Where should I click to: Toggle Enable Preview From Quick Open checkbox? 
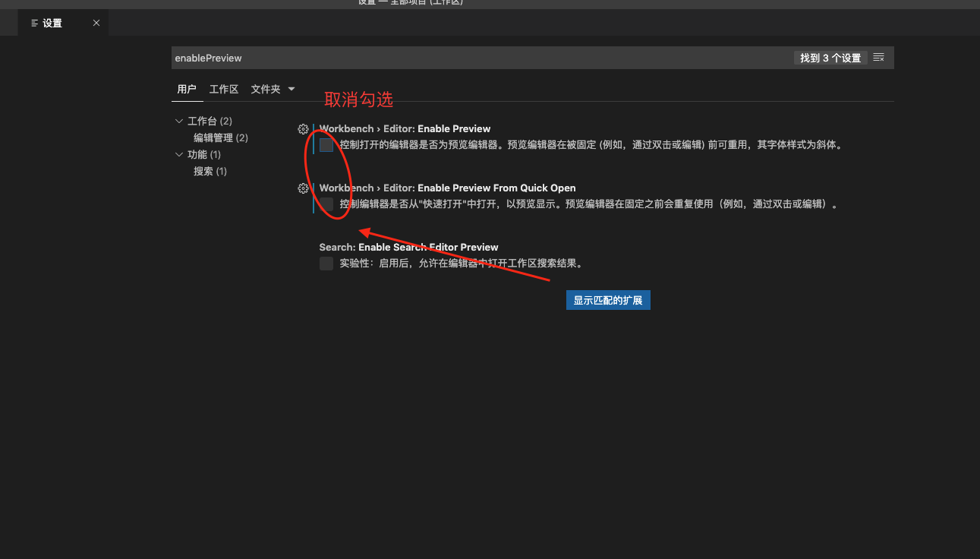coord(326,204)
